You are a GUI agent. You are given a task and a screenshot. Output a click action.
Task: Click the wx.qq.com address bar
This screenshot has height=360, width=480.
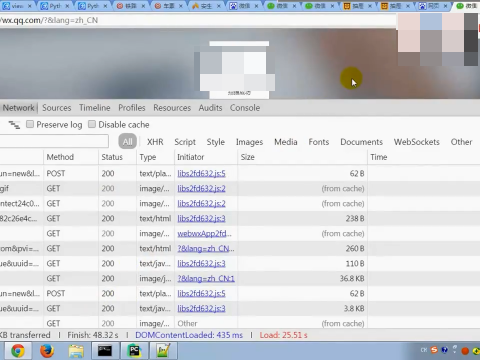(x=197, y=20)
